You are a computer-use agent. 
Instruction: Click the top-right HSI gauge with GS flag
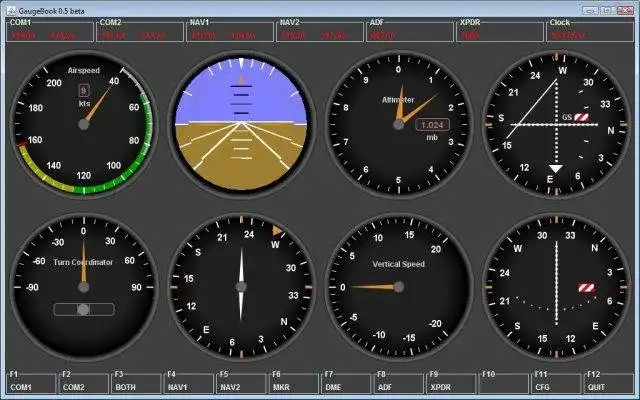[556, 124]
